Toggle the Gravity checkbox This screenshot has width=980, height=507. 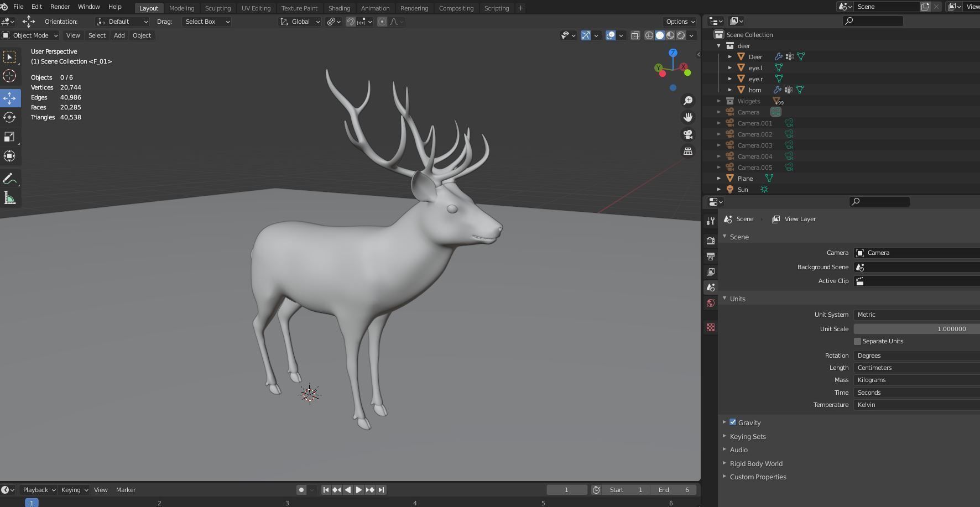pos(733,422)
